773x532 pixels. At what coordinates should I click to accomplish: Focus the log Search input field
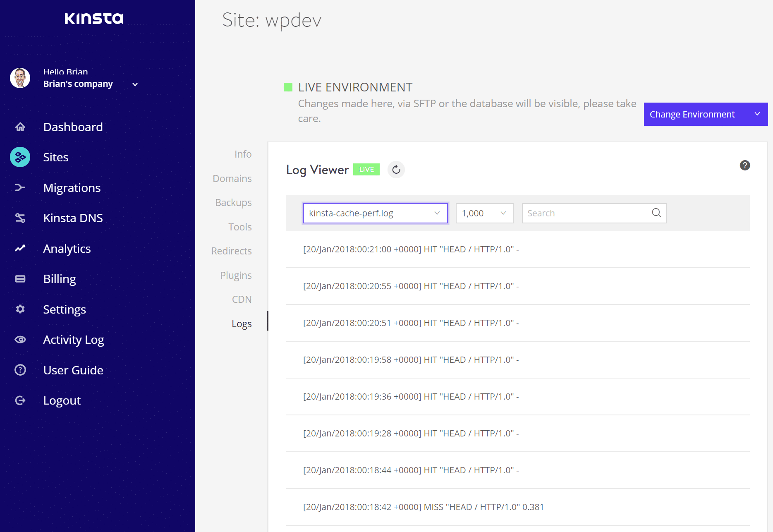[585, 213]
